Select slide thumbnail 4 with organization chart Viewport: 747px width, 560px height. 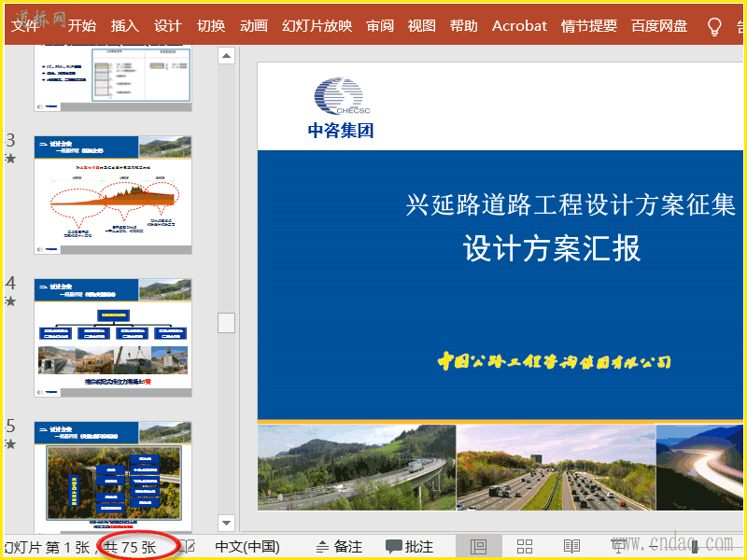pyautogui.click(x=113, y=338)
